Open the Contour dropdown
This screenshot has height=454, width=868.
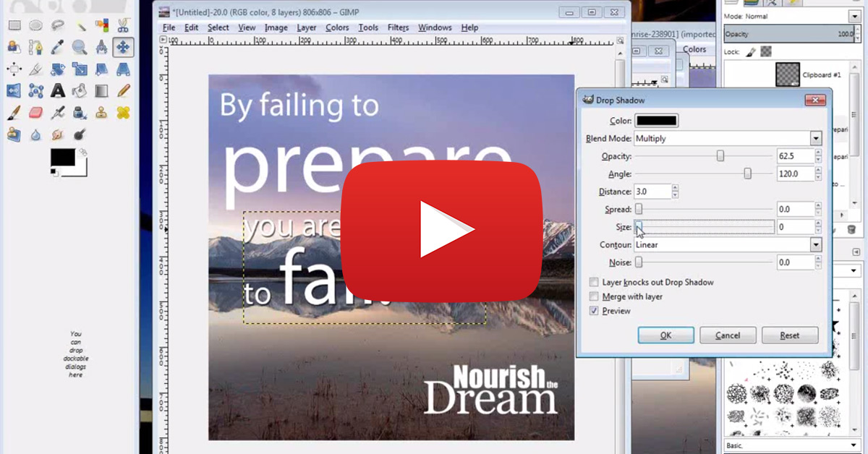click(x=814, y=244)
